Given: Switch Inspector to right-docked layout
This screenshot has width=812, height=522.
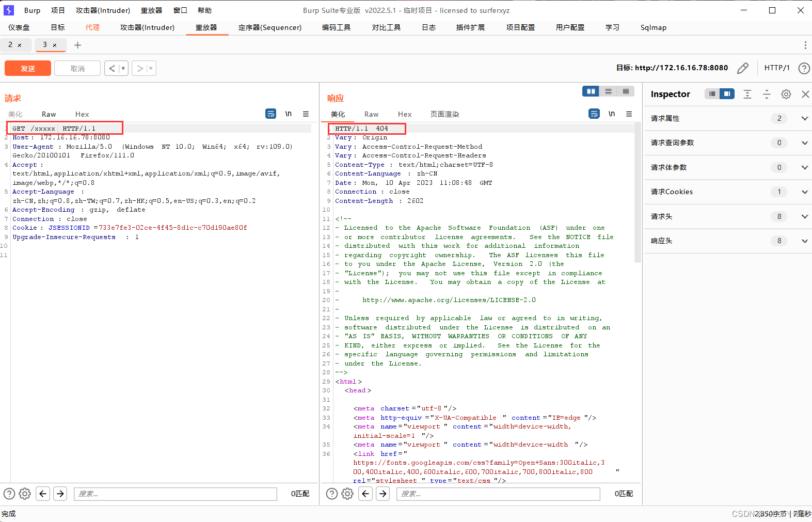Looking at the screenshot, I should [727, 94].
